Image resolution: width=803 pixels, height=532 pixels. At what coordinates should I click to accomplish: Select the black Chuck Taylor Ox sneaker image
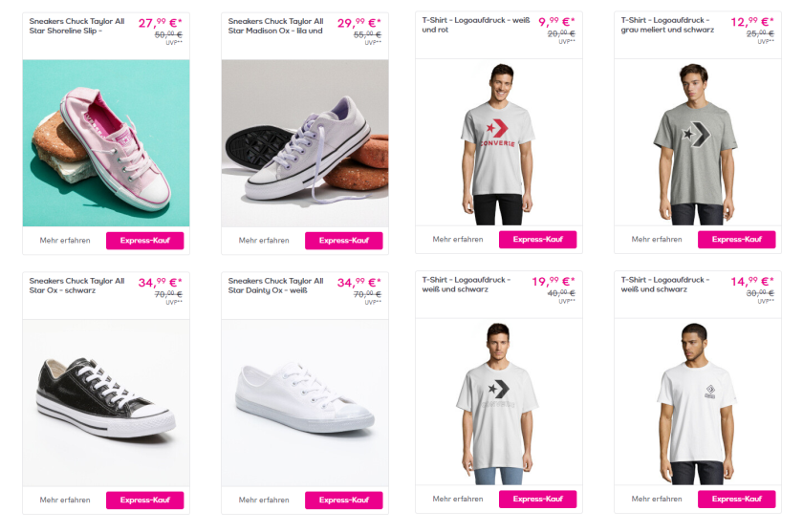(106, 401)
